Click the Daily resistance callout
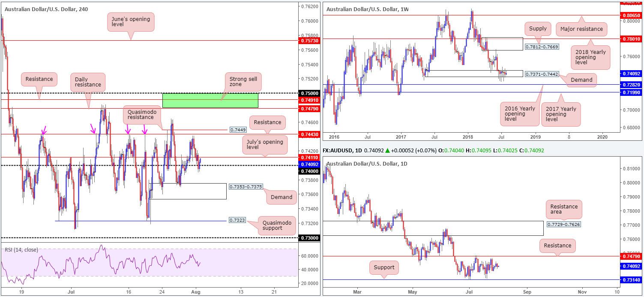 click(x=88, y=82)
